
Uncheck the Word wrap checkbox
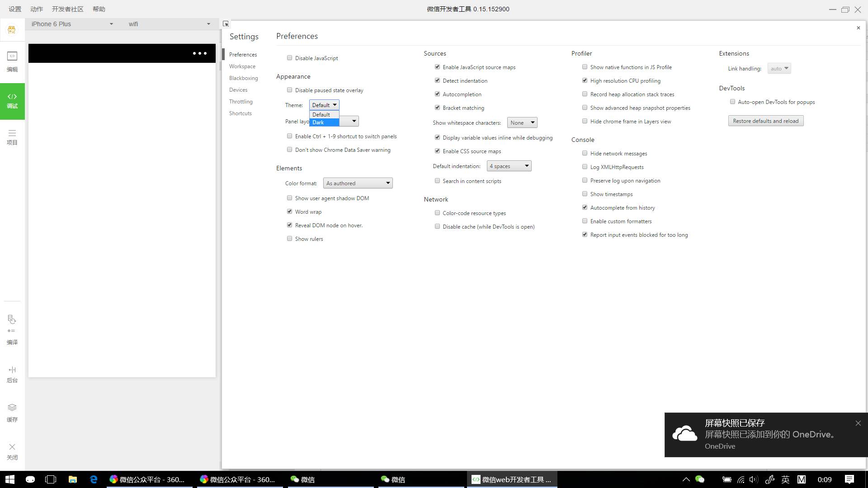(290, 211)
